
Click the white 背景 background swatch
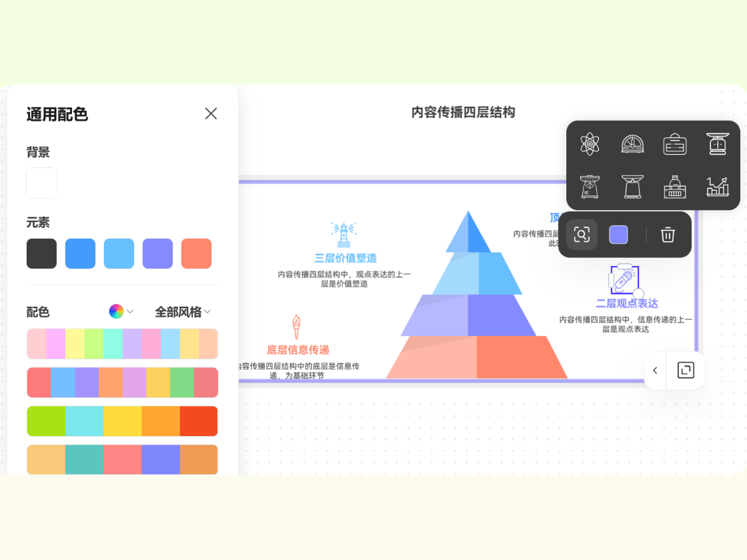coord(41,183)
